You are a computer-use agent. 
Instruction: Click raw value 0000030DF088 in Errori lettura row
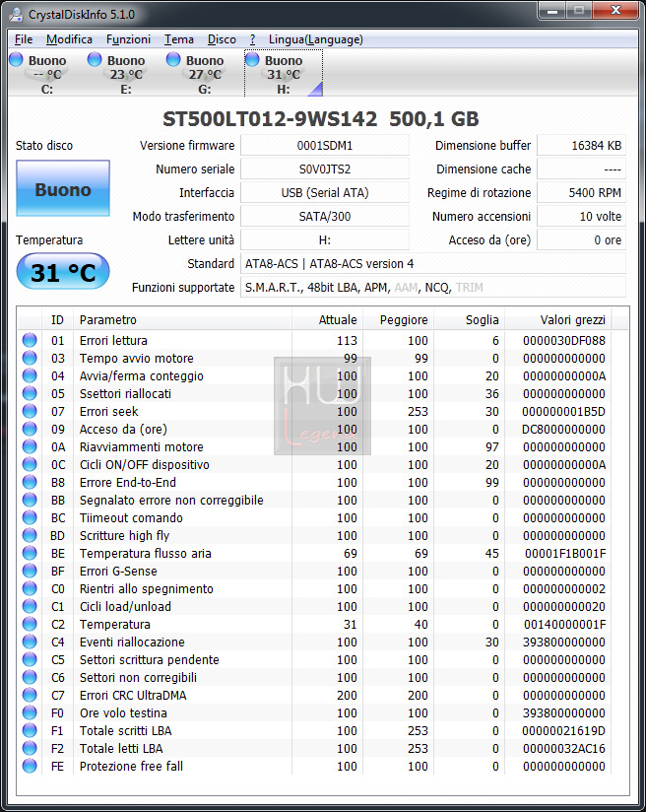[563, 340]
